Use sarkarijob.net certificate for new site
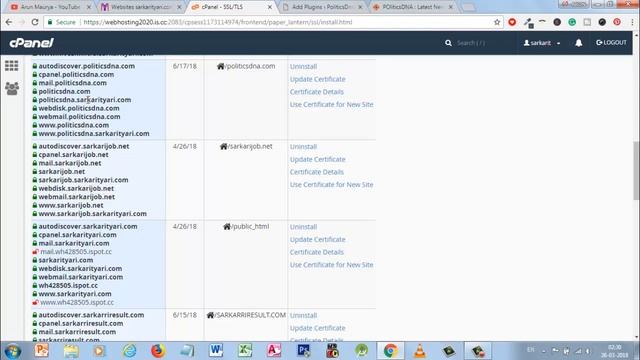640x360 pixels. [x=331, y=184]
